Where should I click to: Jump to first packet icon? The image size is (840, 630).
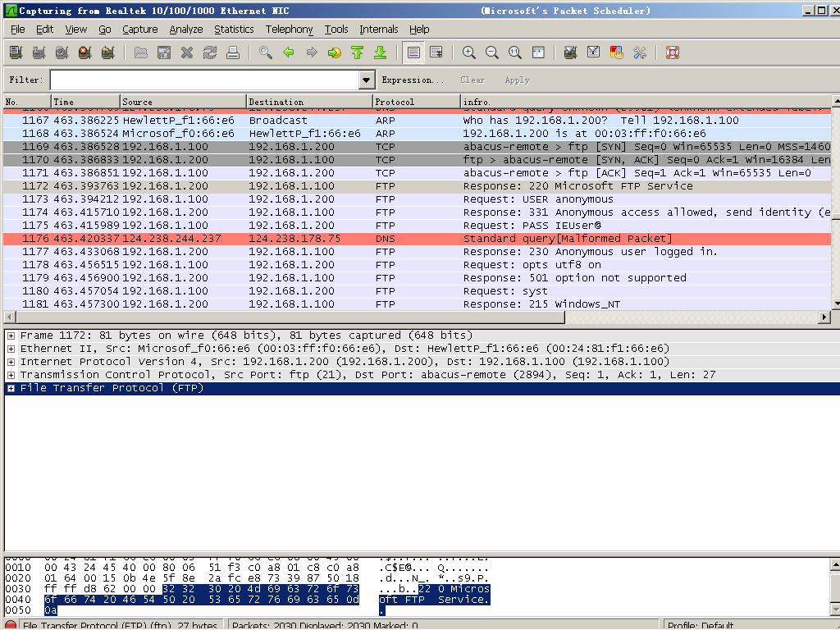[358, 52]
